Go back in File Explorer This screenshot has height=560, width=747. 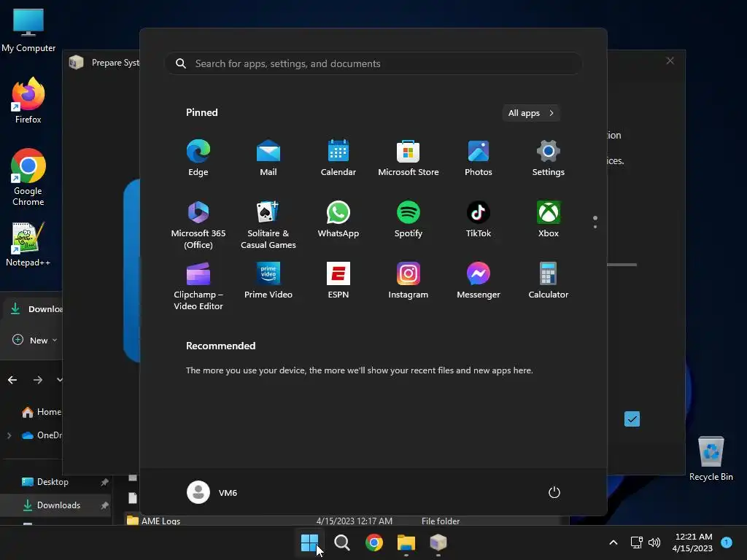click(12, 379)
